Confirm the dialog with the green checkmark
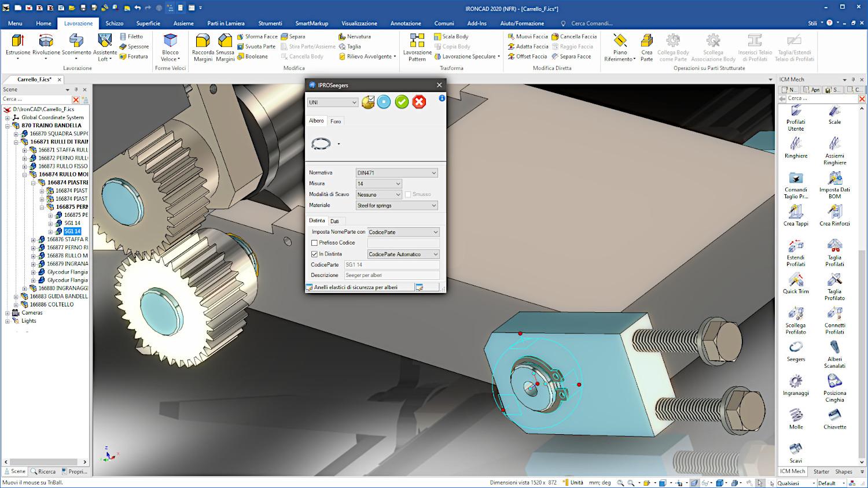Viewport: 868px width, 488px height. (402, 102)
